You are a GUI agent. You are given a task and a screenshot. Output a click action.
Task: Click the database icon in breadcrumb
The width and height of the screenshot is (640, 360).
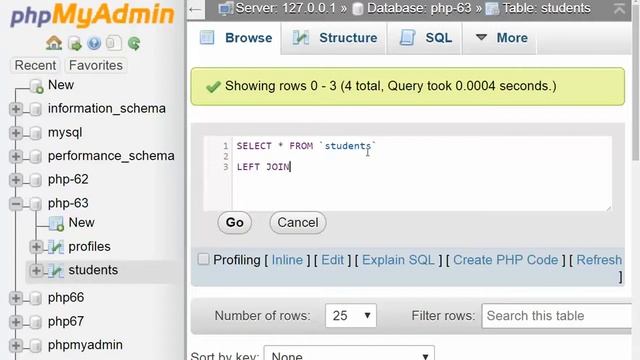(x=358, y=9)
